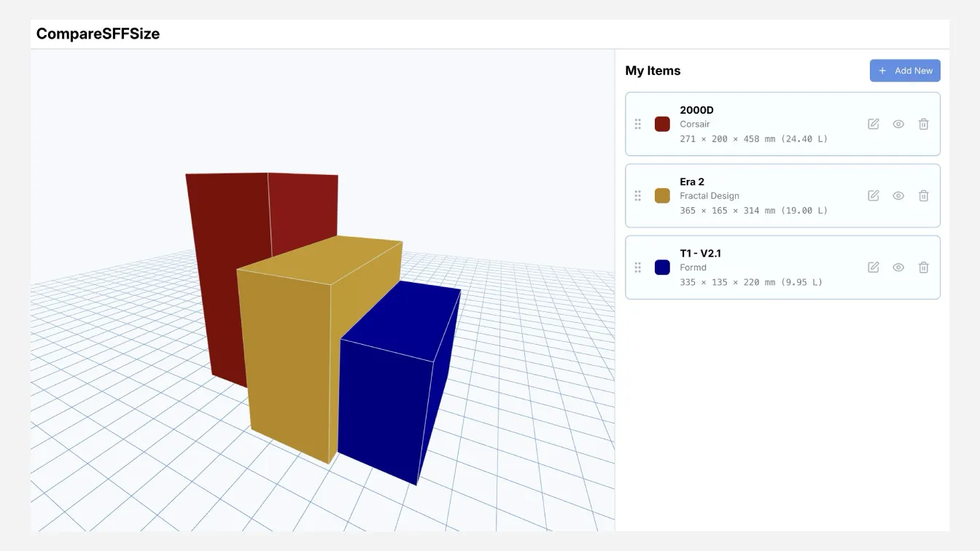Screen dimensions: 980x551
Task: Grab the drag handle for 2000D
Action: pyautogui.click(x=638, y=124)
